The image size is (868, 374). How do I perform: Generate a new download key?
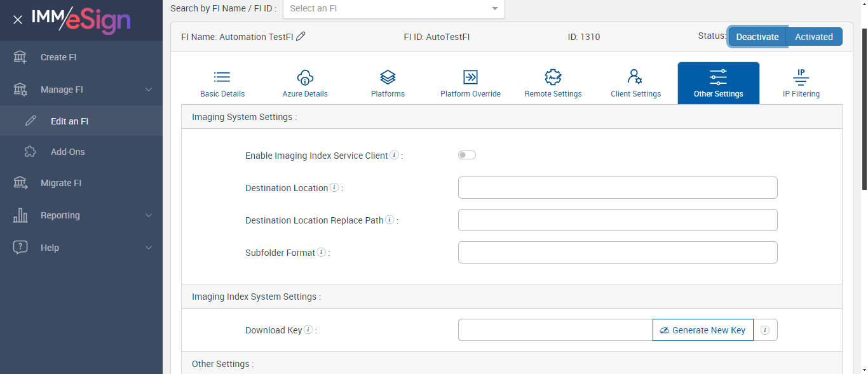703,330
